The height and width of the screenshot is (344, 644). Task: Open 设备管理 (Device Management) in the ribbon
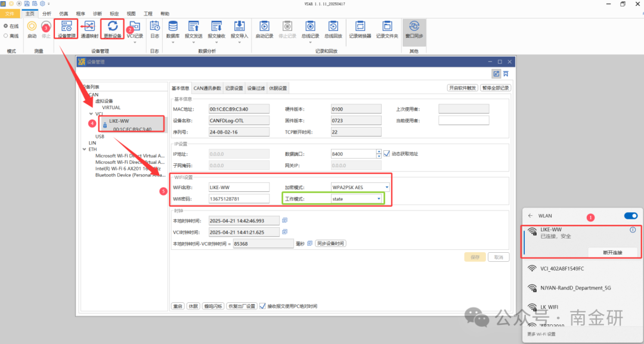point(66,26)
